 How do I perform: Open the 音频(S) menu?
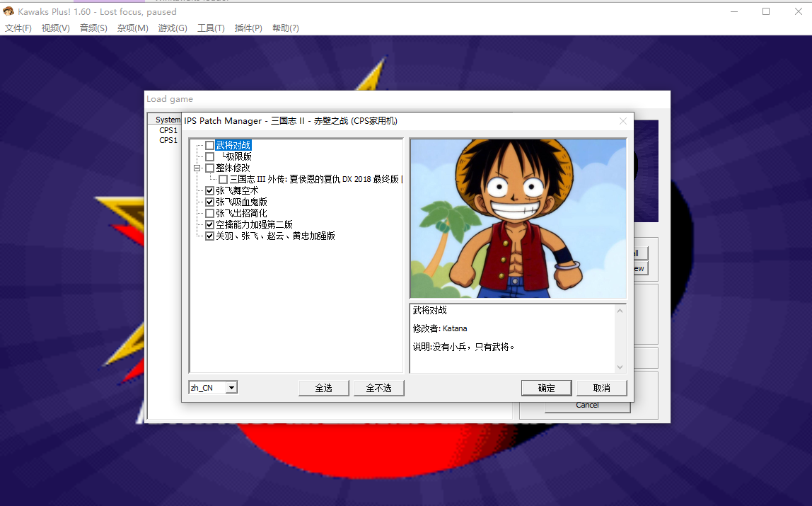coord(93,28)
